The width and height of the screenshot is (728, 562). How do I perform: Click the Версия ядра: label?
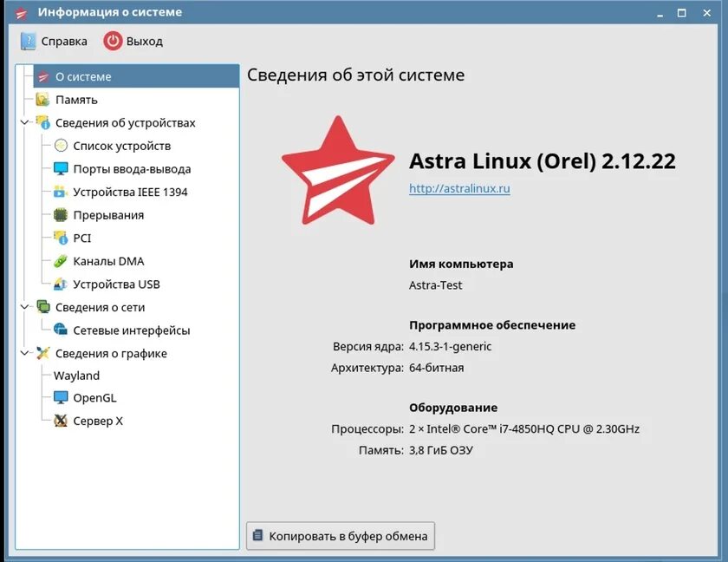(x=368, y=347)
